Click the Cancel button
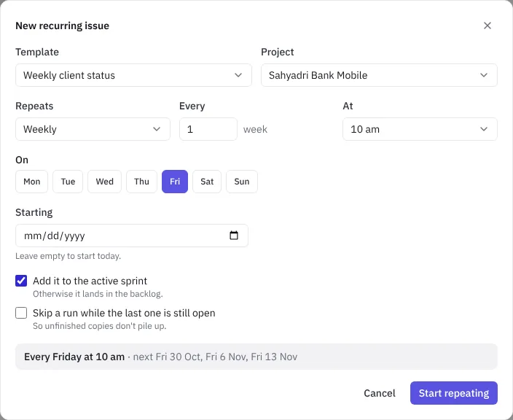The image size is (513, 420). click(380, 393)
